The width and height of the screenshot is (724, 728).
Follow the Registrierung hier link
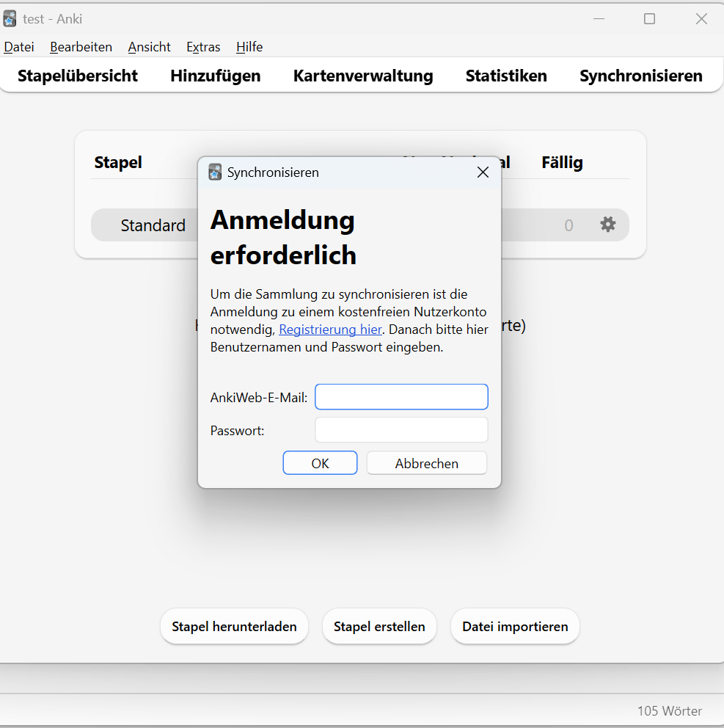click(x=330, y=330)
